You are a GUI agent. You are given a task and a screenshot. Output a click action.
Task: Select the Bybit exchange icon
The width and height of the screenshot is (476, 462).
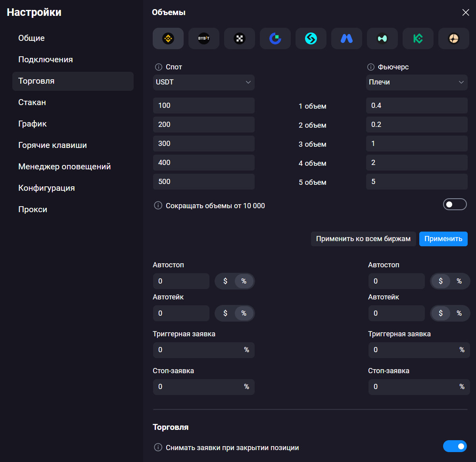tap(204, 38)
